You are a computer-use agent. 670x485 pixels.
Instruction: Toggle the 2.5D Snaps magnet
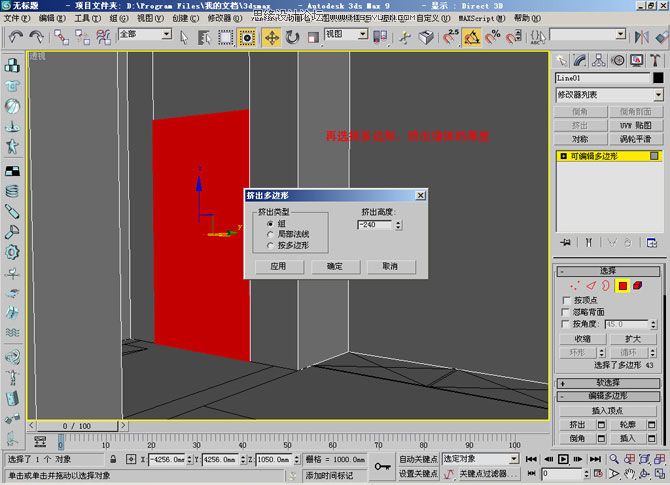click(450, 38)
